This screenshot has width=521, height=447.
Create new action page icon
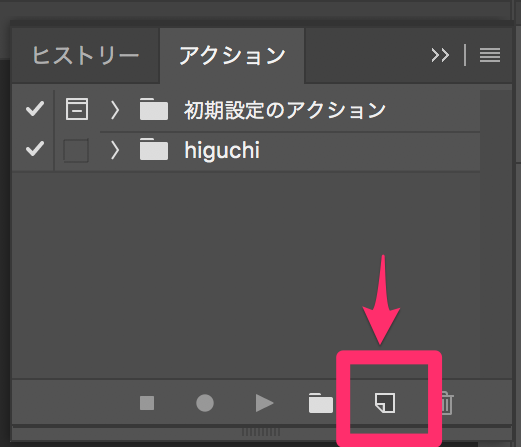click(385, 403)
